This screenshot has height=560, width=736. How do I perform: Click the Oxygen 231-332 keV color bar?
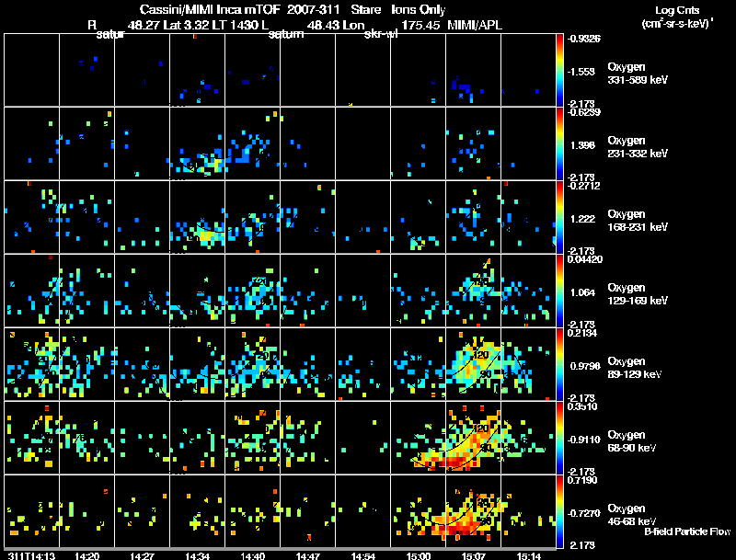click(559, 143)
